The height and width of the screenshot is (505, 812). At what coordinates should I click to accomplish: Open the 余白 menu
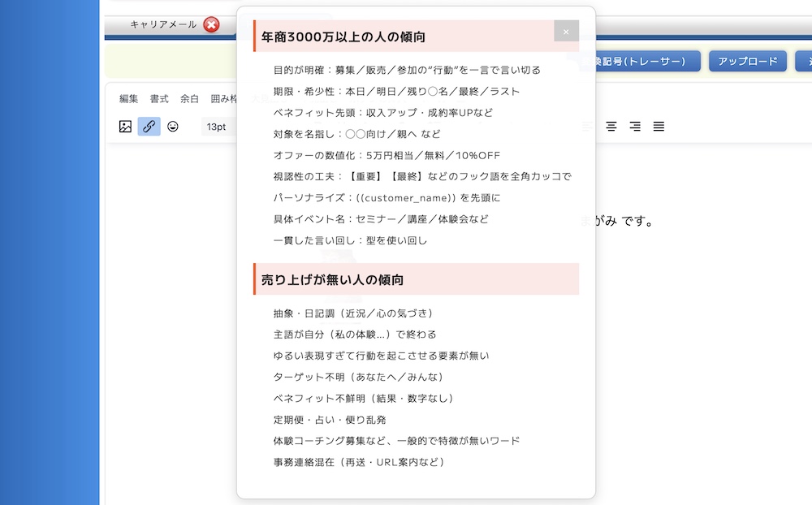tap(189, 99)
